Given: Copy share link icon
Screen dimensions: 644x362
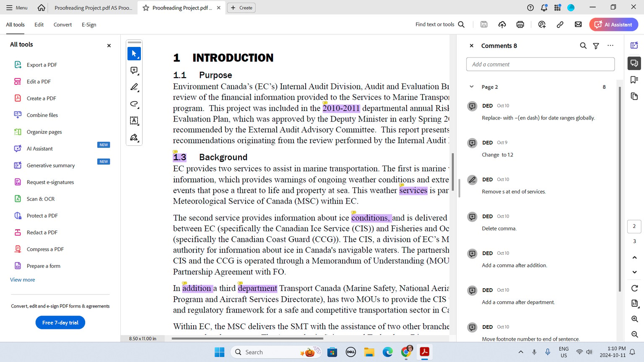Looking at the screenshot, I should 560,24.
